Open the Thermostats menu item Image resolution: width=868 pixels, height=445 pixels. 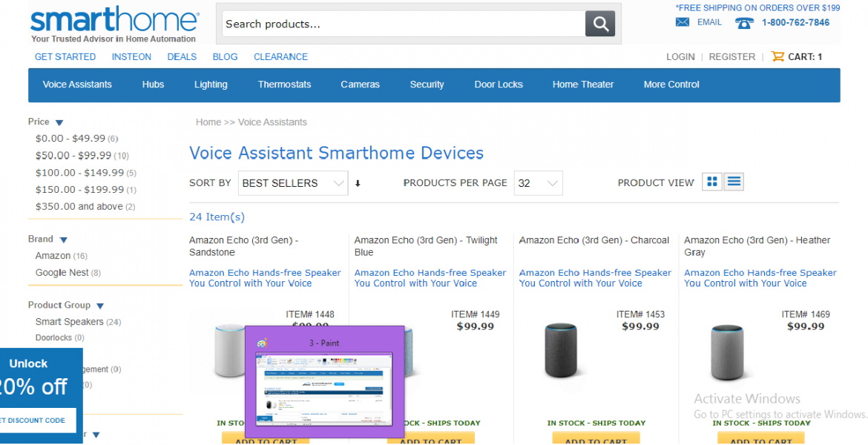click(x=284, y=85)
